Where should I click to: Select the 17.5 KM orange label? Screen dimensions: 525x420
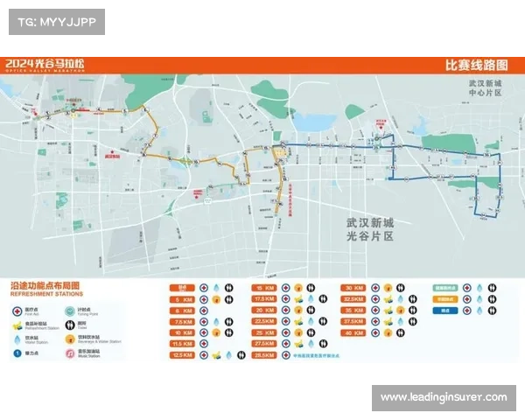point(264,298)
